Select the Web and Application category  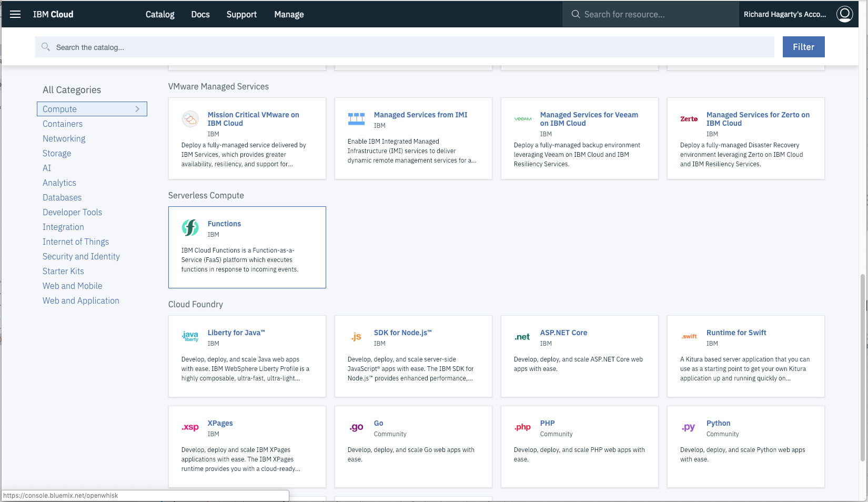tap(81, 300)
